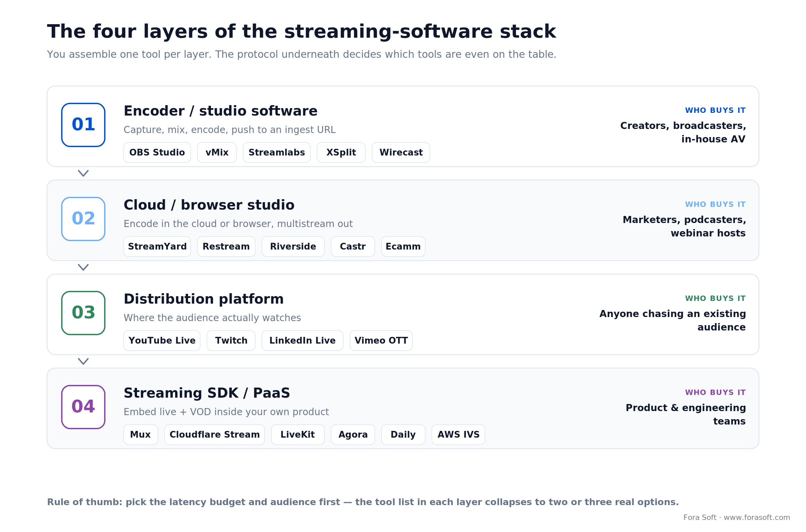This screenshot has height=532, width=806.
Task: Click the chevron below the Encoder layer
Action: click(83, 173)
